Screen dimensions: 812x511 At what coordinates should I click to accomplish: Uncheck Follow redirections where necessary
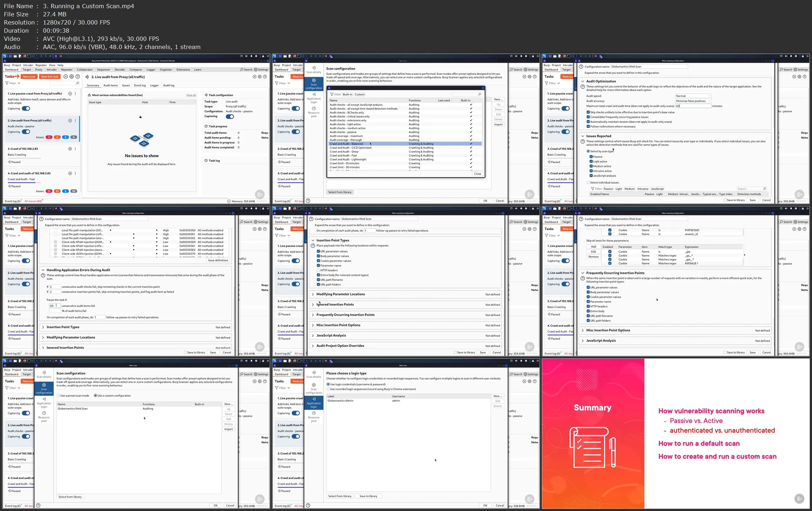tap(588, 126)
